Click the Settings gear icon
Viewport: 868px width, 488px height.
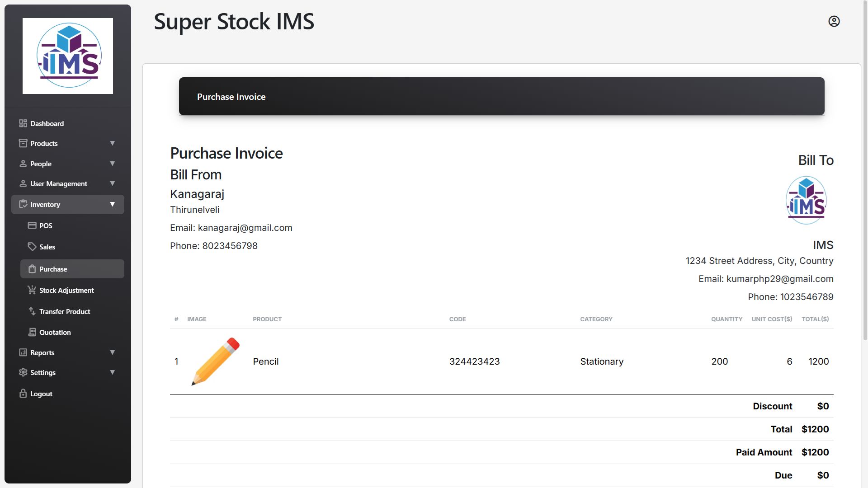(x=23, y=372)
